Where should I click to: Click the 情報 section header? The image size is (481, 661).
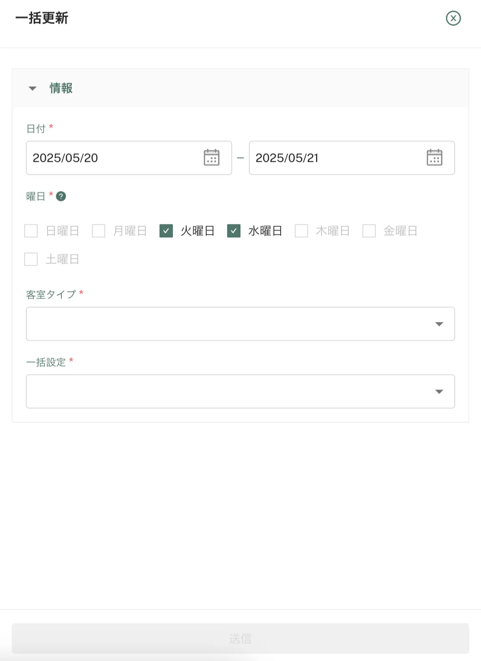pos(240,88)
